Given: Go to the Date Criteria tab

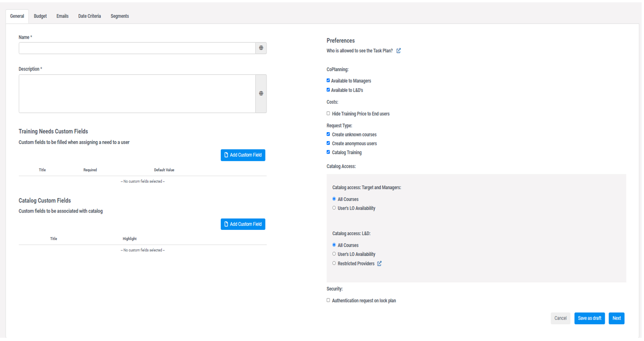Looking at the screenshot, I should click(x=90, y=16).
